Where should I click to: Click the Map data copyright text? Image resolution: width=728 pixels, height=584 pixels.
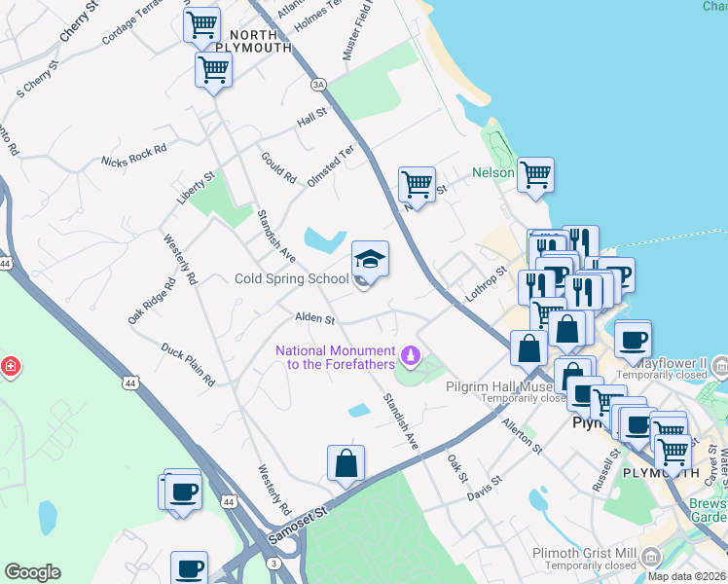(687, 576)
